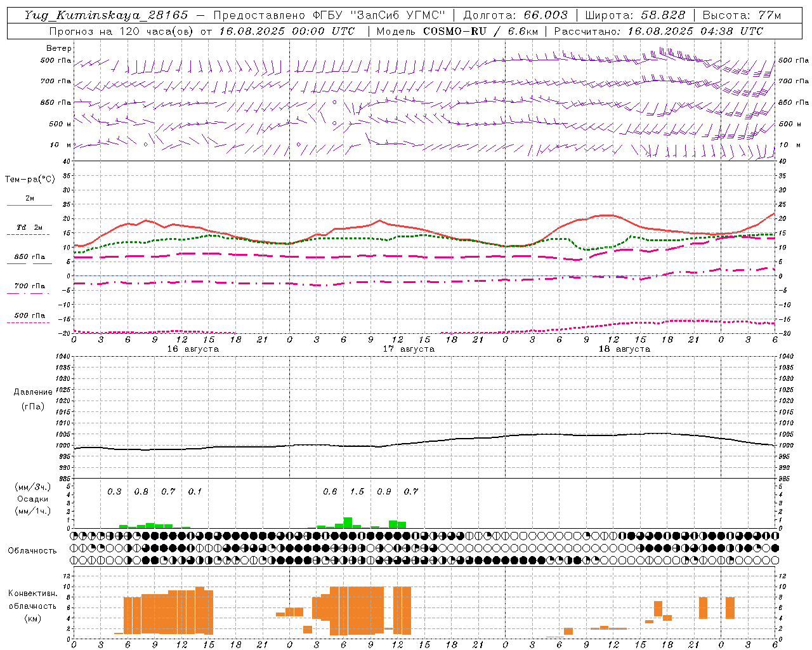812x650 pixels.
Task: Click the 'Ветер' wind panel label
Action: tap(59, 48)
